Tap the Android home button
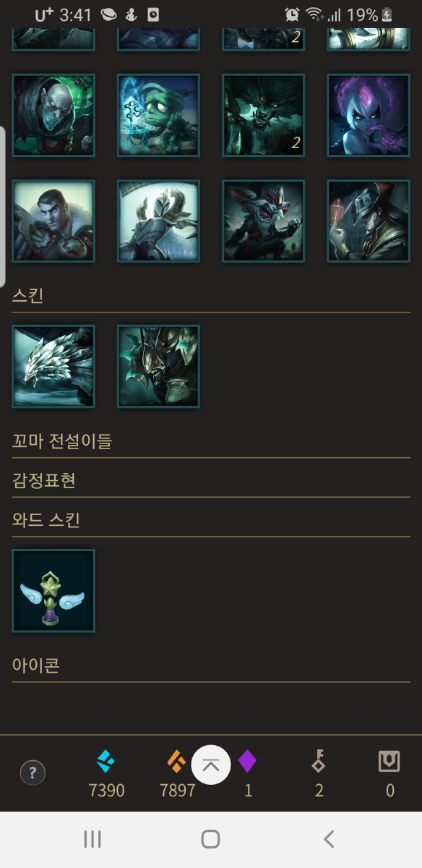The width and height of the screenshot is (422, 868). click(211, 839)
